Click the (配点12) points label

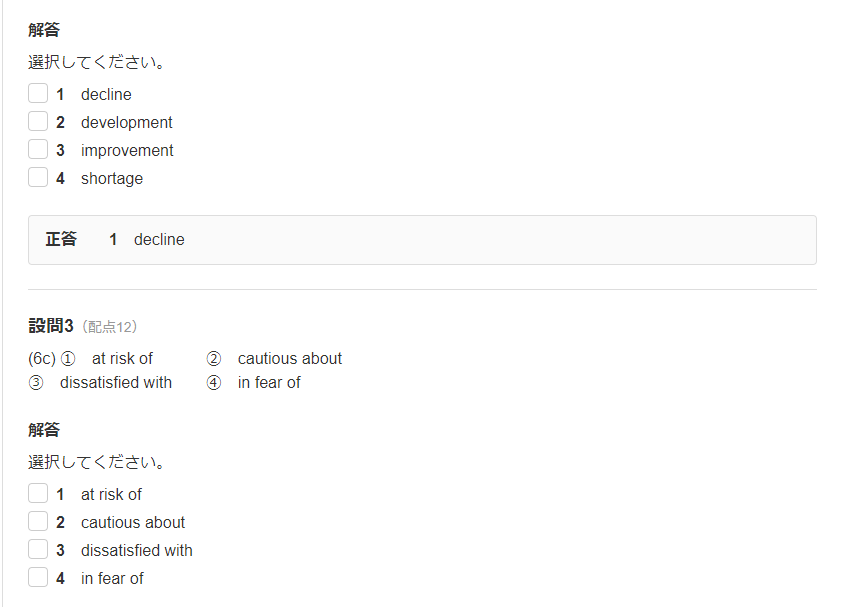click(109, 327)
